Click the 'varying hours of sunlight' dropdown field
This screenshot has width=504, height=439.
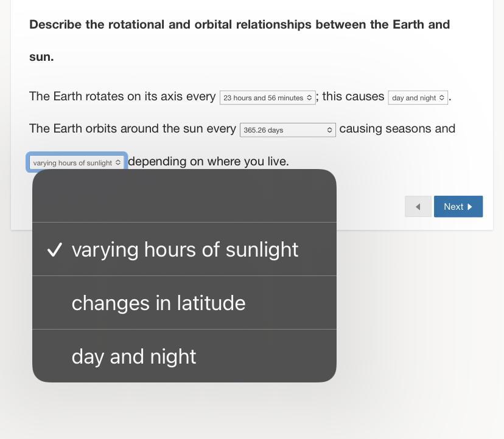pyautogui.click(x=77, y=162)
